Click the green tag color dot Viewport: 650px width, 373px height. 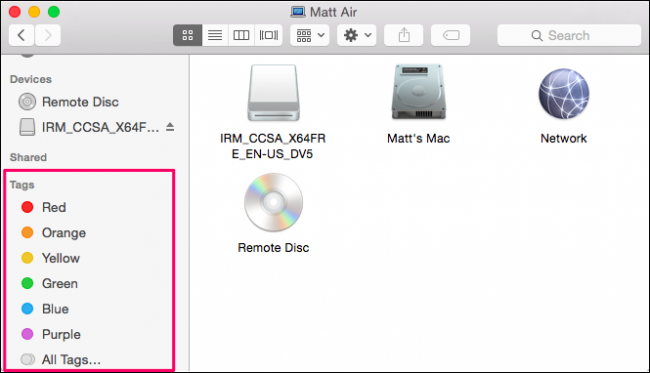[27, 283]
